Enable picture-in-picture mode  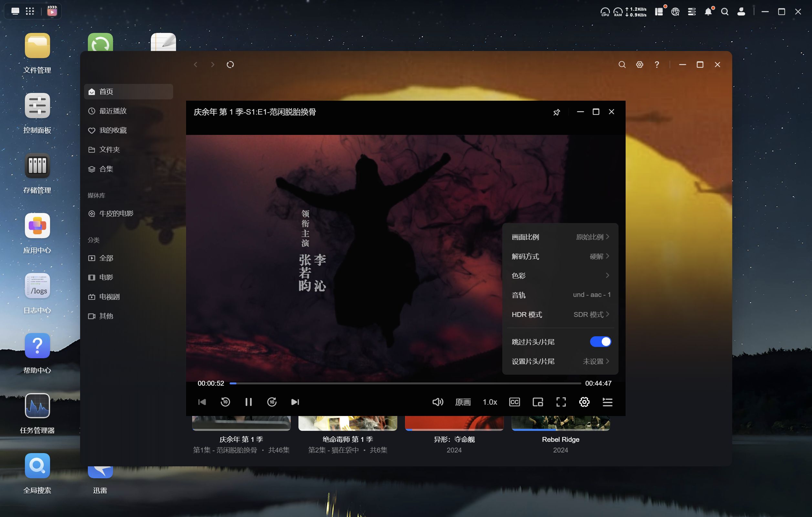click(537, 402)
